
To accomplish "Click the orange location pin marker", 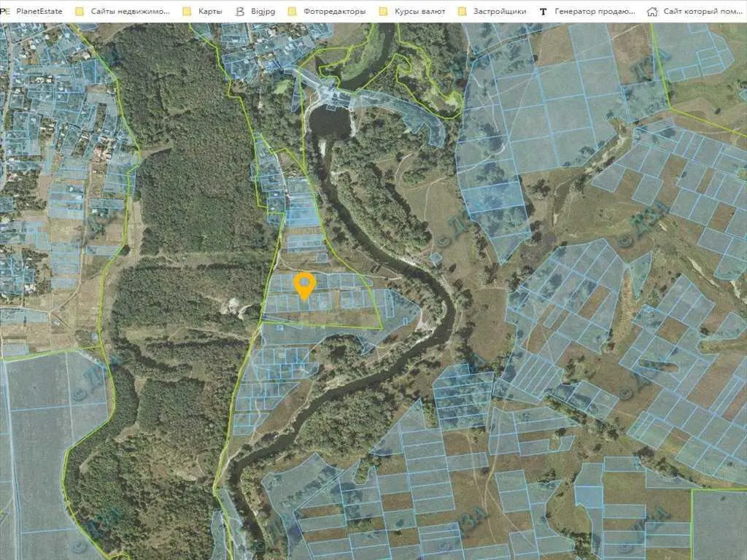I will (x=304, y=284).
